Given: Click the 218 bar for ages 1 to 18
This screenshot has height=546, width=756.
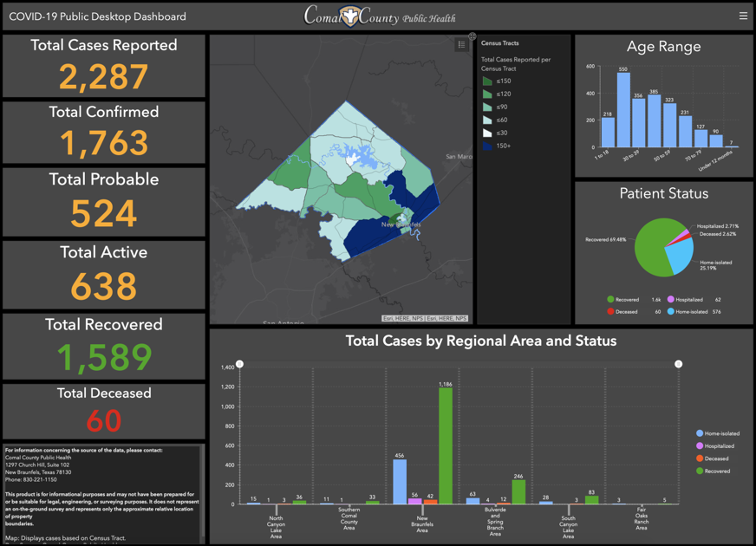Looking at the screenshot, I should point(608,133).
